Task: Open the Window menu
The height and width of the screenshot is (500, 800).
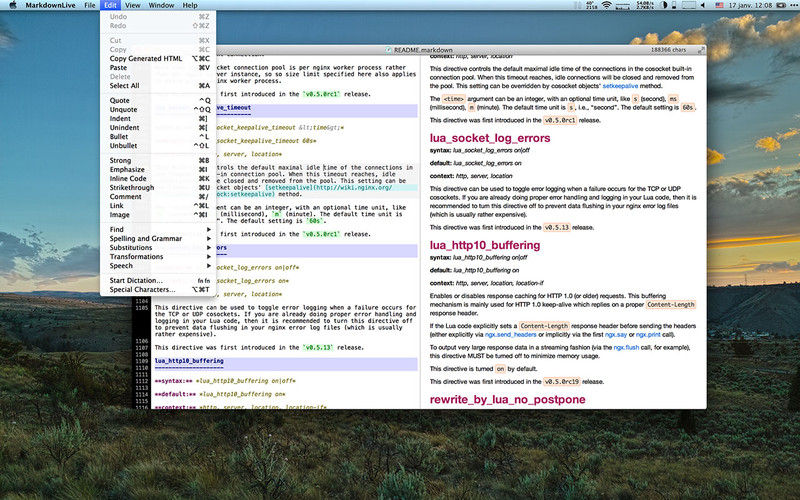Action: coord(160,5)
